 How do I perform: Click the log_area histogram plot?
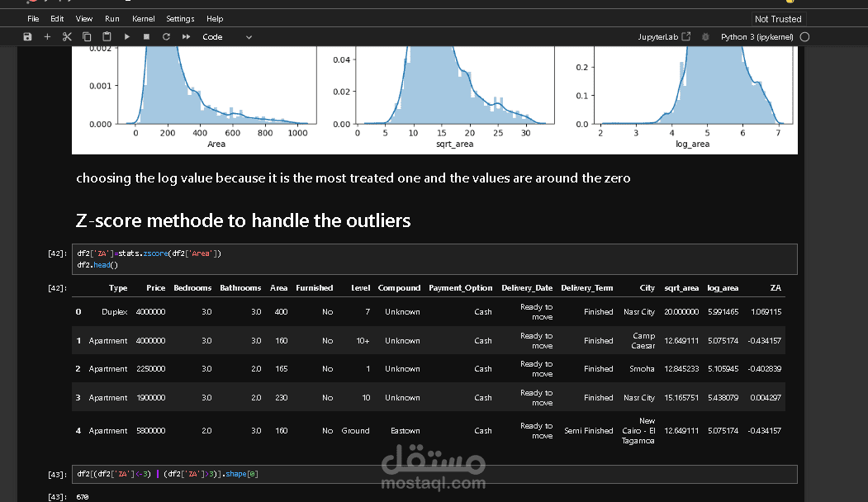(693, 86)
